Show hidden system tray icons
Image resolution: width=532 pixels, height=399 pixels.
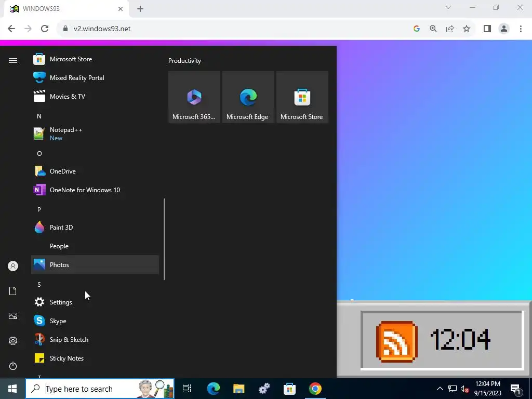pyautogui.click(x=440, y=389)
